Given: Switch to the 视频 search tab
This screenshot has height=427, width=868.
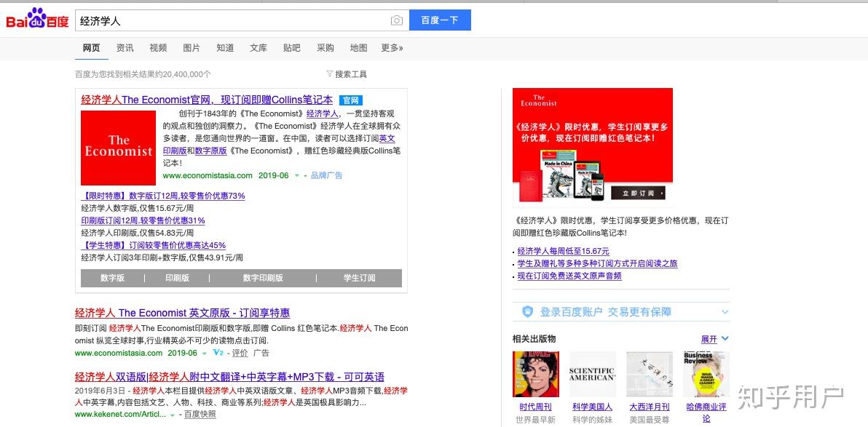Looking at the screenshot, I should [x=158, y=48].
